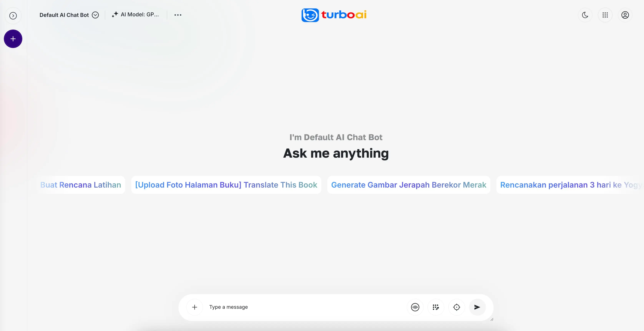Start a new chat with the purple plus button
Screen dimensions: 644x331
[x=13, y=39]
